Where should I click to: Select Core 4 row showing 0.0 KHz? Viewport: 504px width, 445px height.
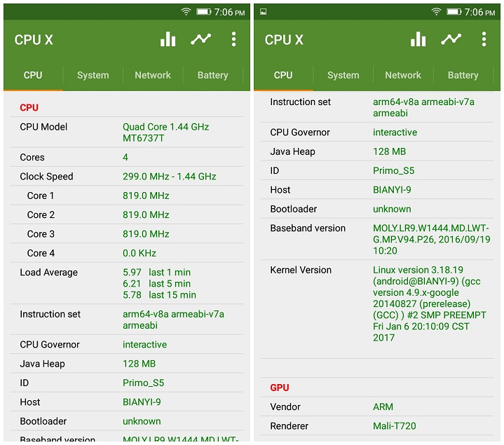127,253
